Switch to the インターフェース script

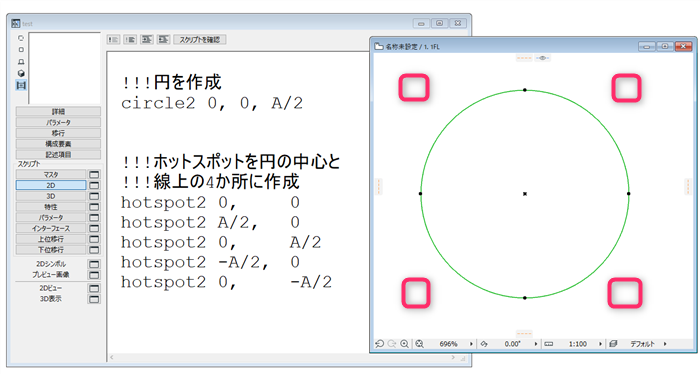51,228
